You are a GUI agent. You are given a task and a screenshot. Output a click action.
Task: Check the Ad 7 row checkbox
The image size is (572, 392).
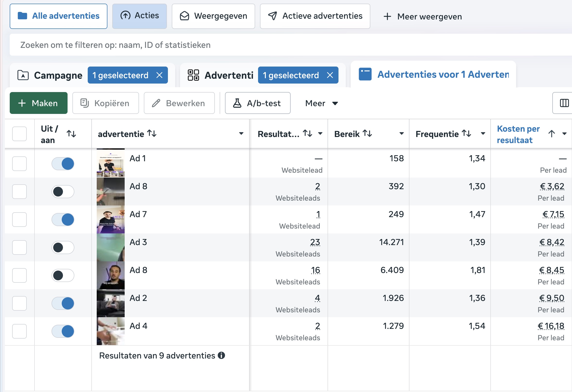click(19, 220)
